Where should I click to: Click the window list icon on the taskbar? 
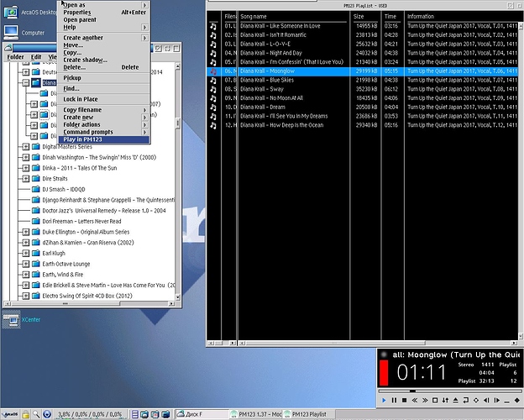[134, 415]
